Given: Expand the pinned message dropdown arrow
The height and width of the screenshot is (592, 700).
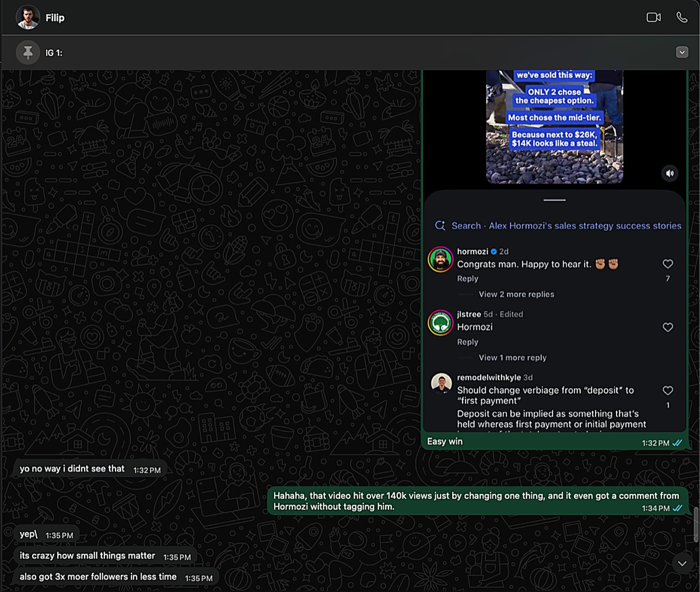Looking at the screenshot, I should coord(681,52).
